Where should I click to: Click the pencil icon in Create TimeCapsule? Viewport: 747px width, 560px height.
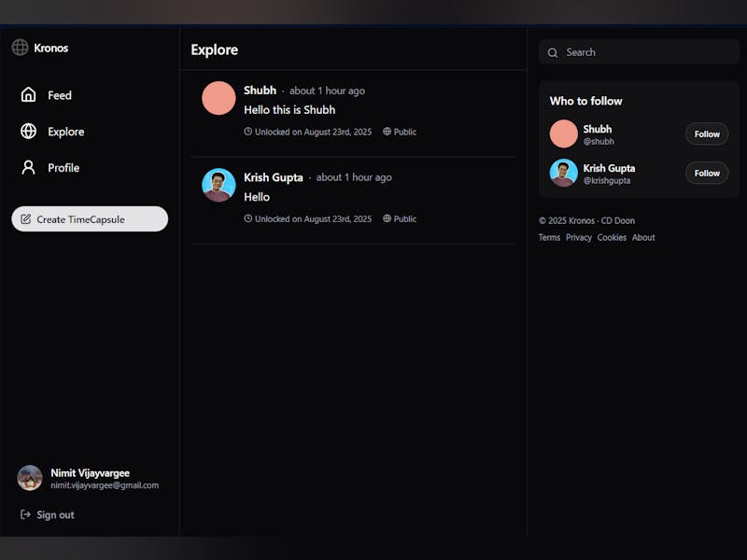point(26,219)
